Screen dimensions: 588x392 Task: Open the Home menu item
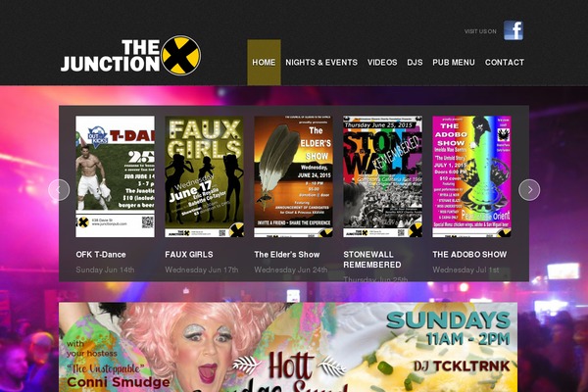pyautogui.click(x=264, y=63)
